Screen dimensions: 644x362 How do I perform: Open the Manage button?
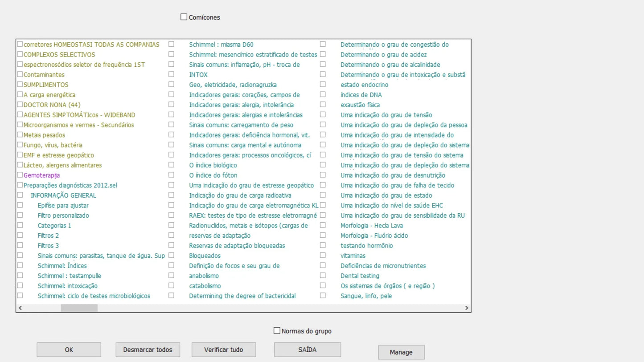pyautogui.click(x=401, y=352)
